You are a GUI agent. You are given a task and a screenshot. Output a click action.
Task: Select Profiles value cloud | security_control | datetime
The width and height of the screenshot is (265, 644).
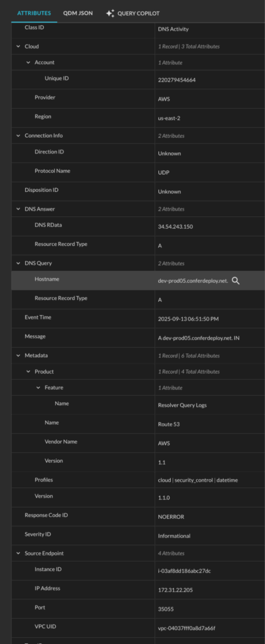(x=198, y=480)
